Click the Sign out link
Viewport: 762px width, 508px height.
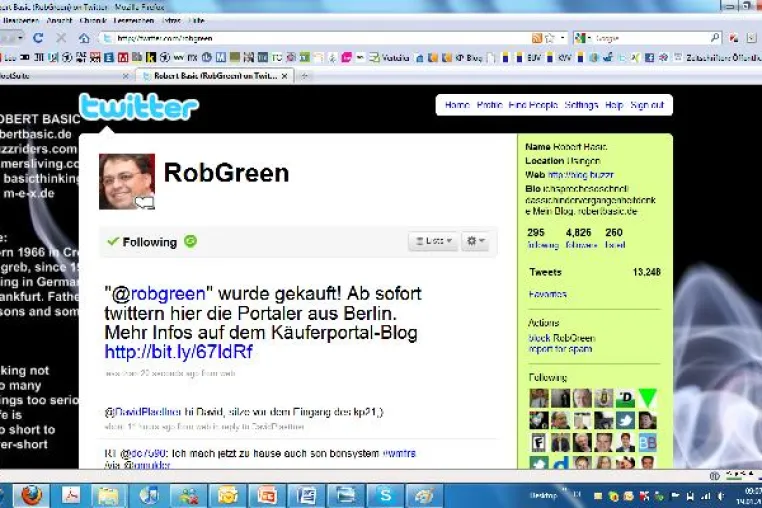tap(647, 105)
